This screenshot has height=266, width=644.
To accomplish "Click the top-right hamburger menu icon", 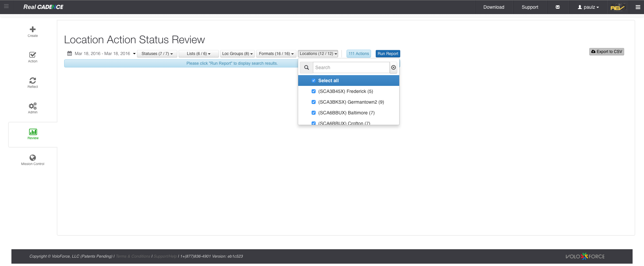I will [638, 7].
